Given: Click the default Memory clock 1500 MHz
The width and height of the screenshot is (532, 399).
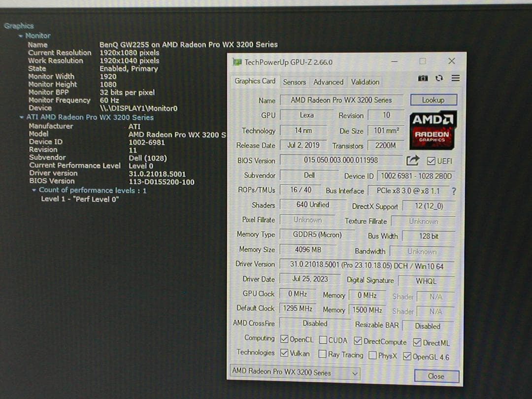Looking at the screenshot, I should tap(367, 310).
